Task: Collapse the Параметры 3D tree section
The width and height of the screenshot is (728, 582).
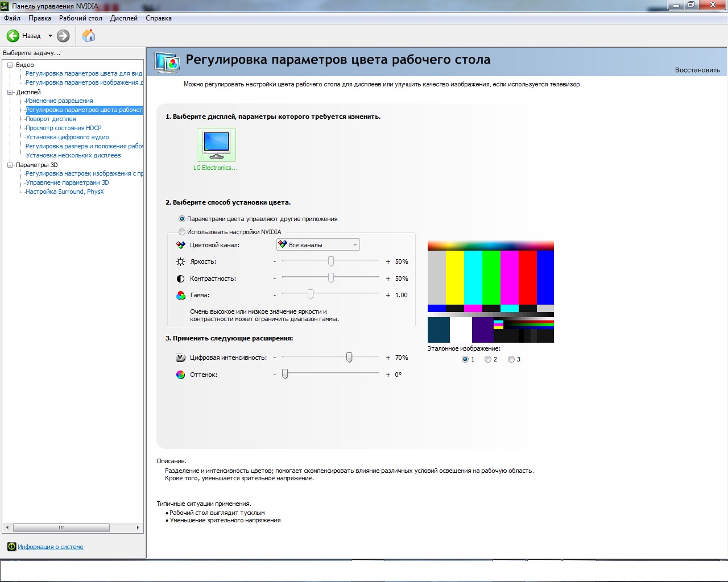Action: (10, 165)
